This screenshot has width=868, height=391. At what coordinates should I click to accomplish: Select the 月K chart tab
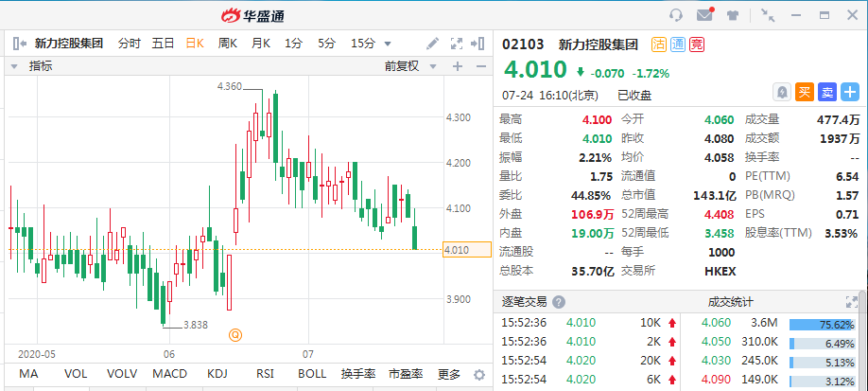[x=261, y=44]
